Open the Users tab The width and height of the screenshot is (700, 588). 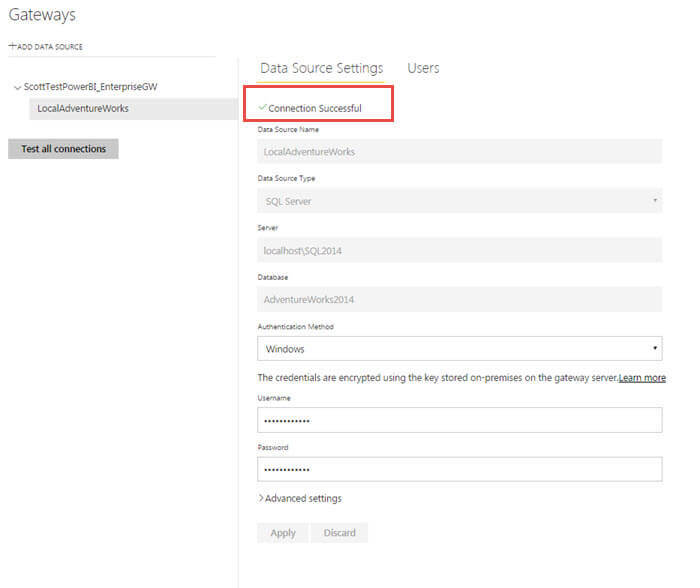tap(423, 68)
